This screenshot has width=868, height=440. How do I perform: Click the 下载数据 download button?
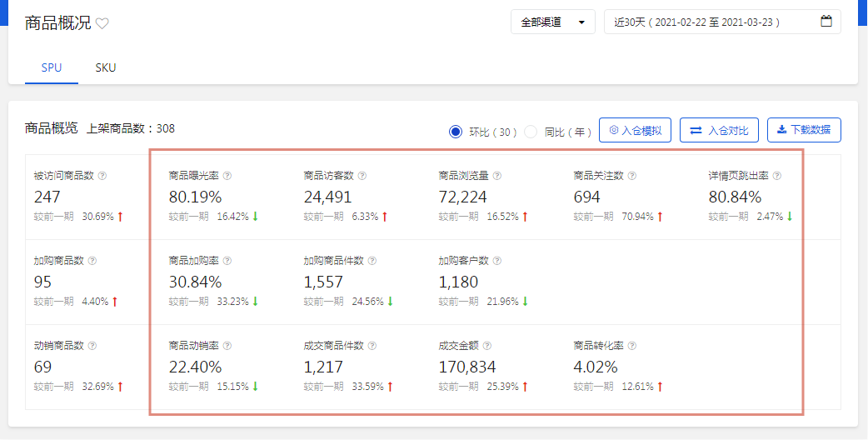pyautogui.click(x=804, y=130)
